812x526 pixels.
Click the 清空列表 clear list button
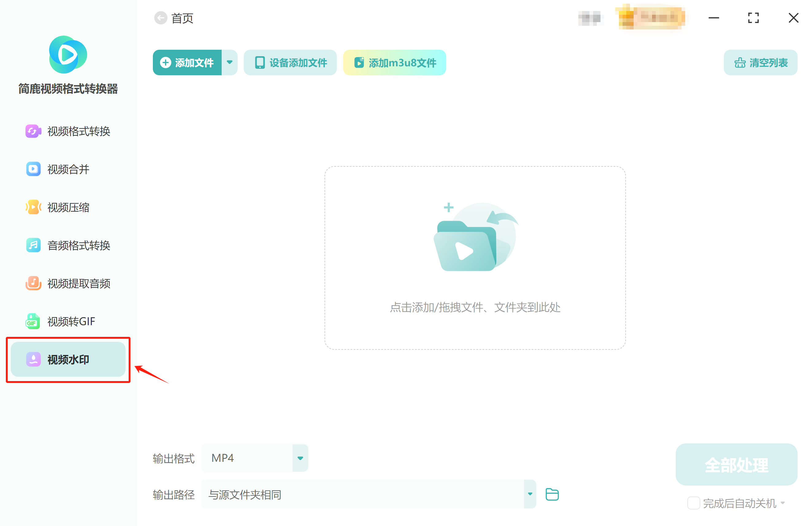pos(760,62)
